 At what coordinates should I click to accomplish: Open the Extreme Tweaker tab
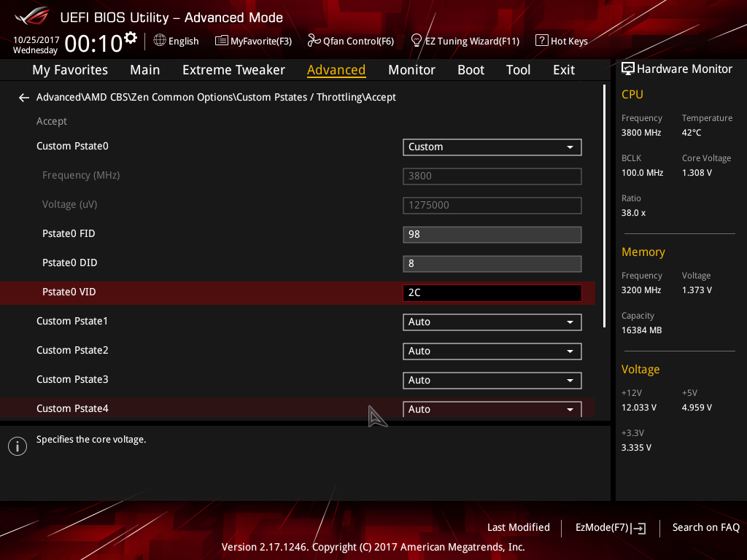point(233,70)
